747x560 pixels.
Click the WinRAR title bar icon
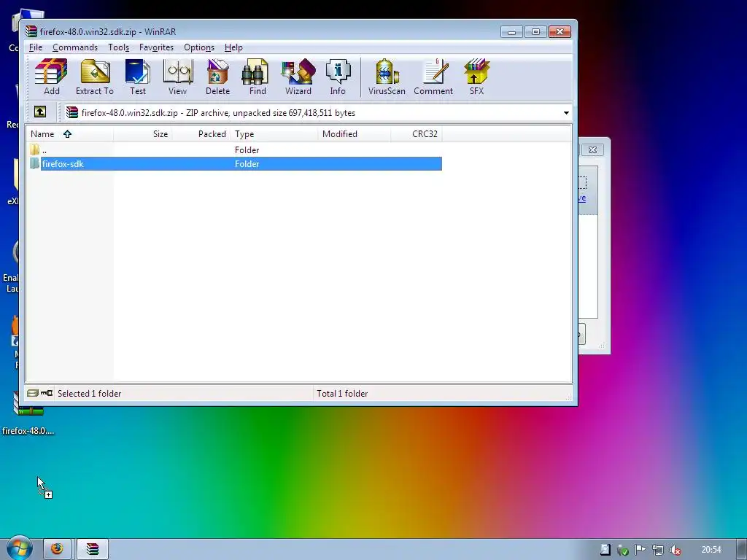(31, 31)
